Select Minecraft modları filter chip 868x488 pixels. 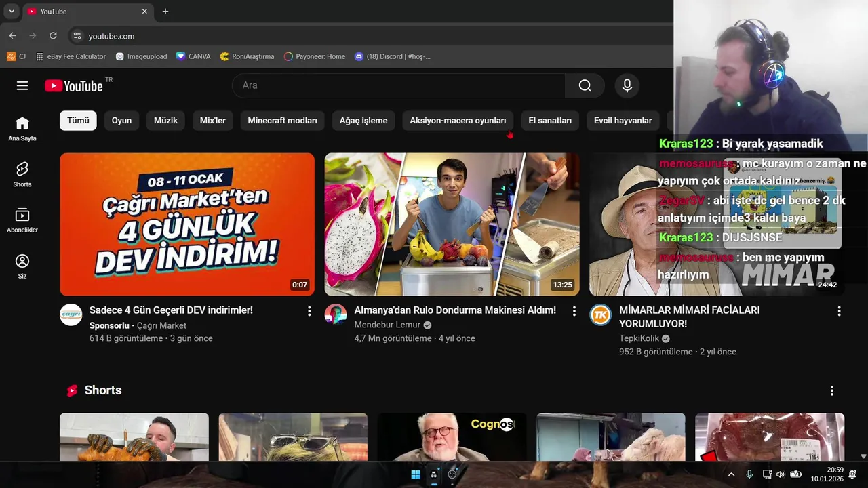click(283, 121)
